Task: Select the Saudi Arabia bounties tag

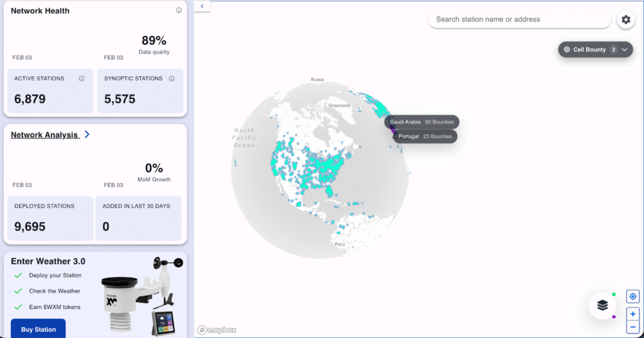Action: click(422, 121)
